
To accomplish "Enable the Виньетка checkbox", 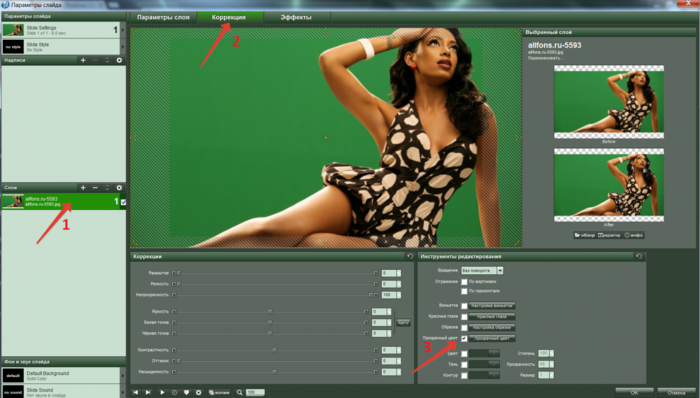I will coord(464,306).
